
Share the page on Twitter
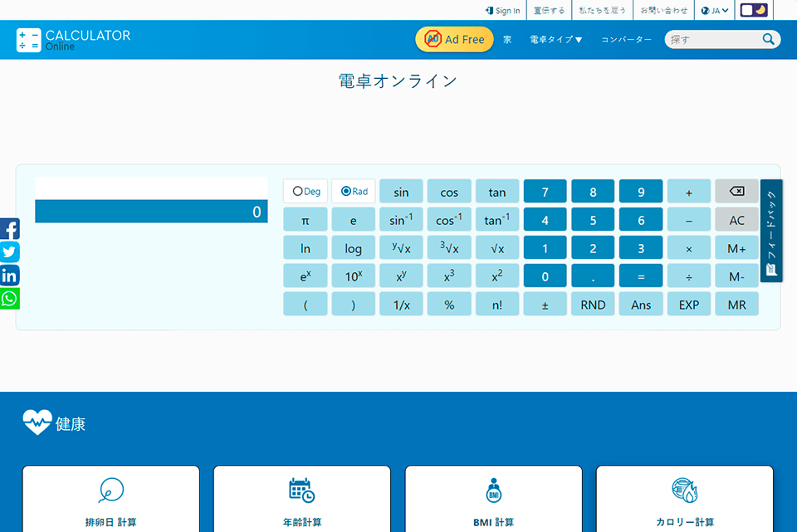10,252
